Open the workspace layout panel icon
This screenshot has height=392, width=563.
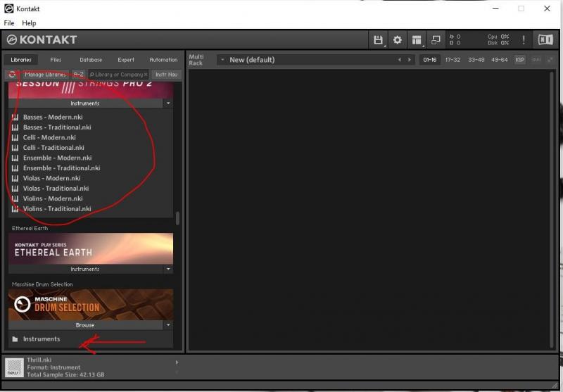click(417, 40)
